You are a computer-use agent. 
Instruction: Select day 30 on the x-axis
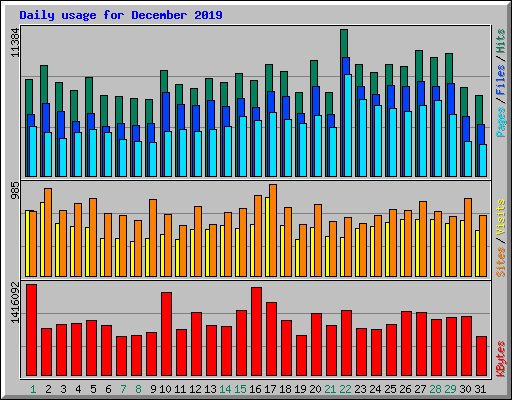(x=465, y=389)
